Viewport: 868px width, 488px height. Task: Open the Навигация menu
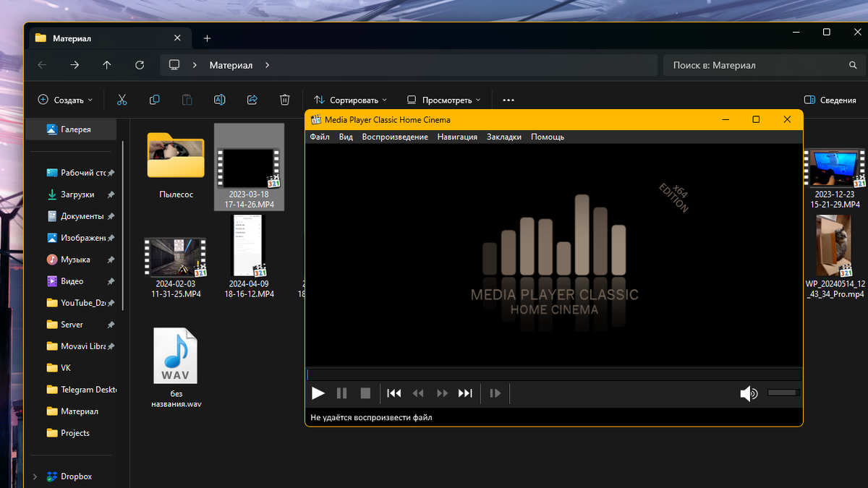(x=457, y=137)
